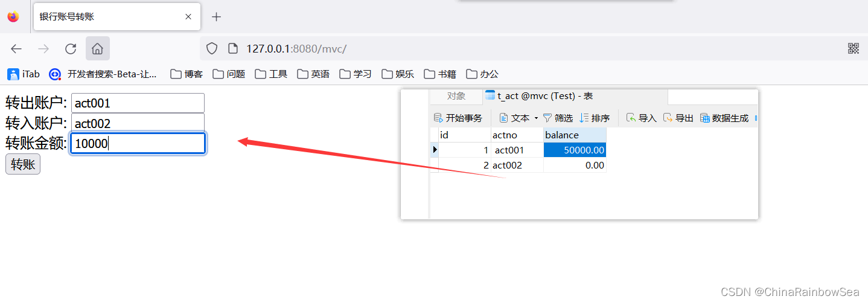Image resolution: width=868 pixels, height=302 pixels.
Task: Expand the 文本 dropdown arrow
Action: coord(536,118)
